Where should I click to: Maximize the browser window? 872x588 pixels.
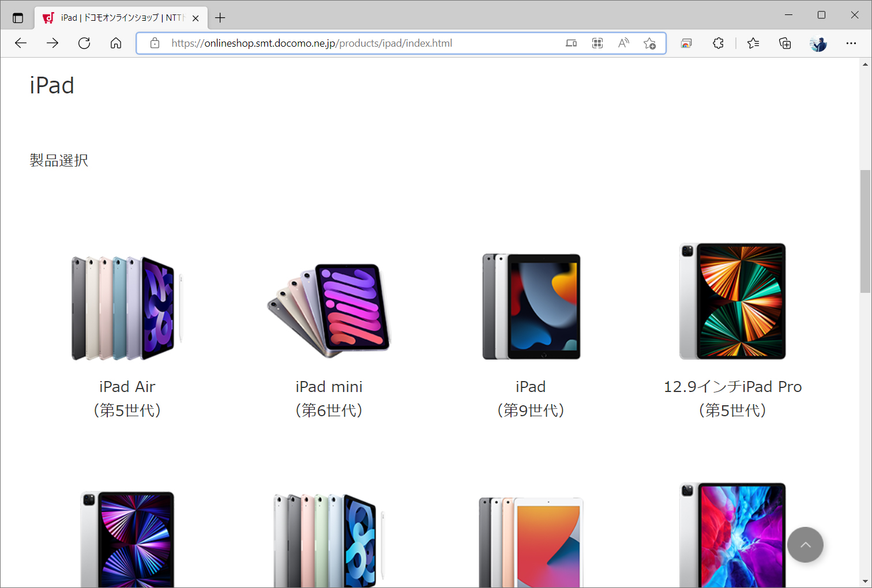pos(821,15)
